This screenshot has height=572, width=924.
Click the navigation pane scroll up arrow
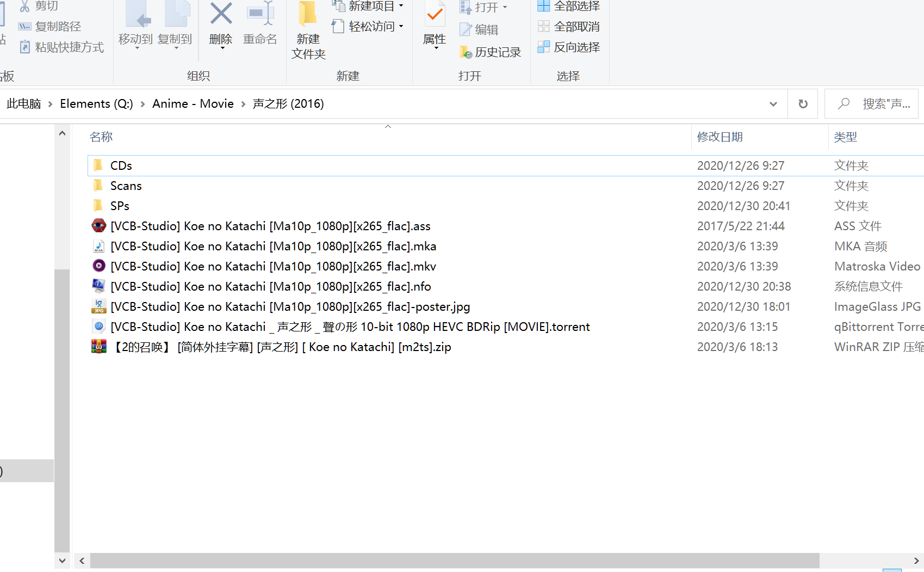62,133
